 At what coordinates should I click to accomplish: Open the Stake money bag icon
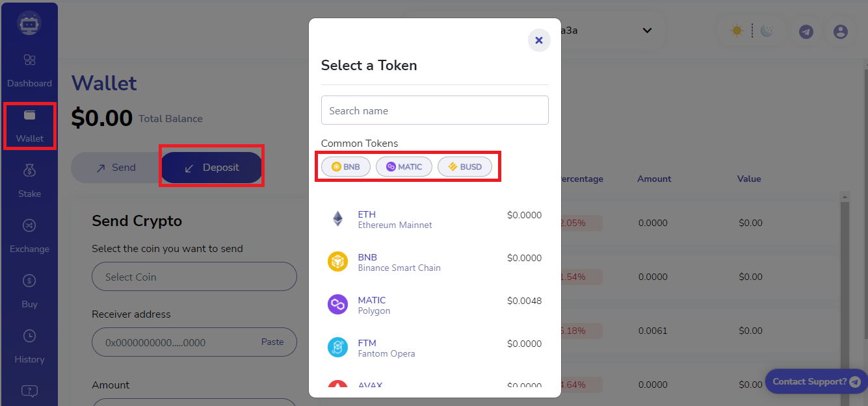29,170
